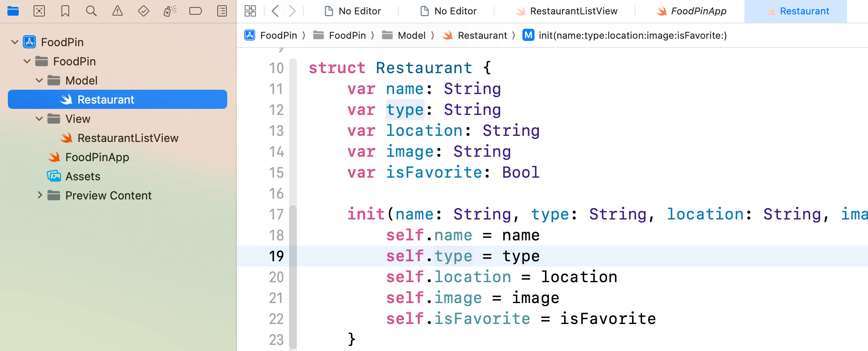Switch to Source Control navigator
The height and width of the screenshot is (351, 868).
(39, 11)
